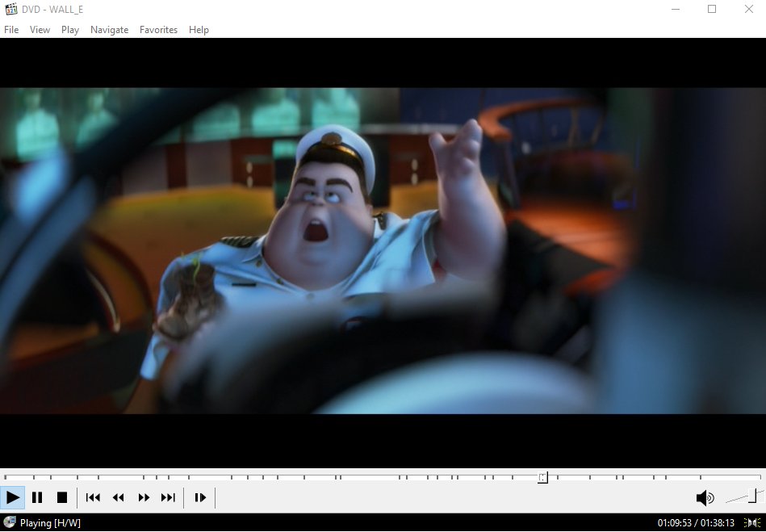Open the Navigate menu
Viewport: 766px width, 532px height.
[x=109, y=29]
